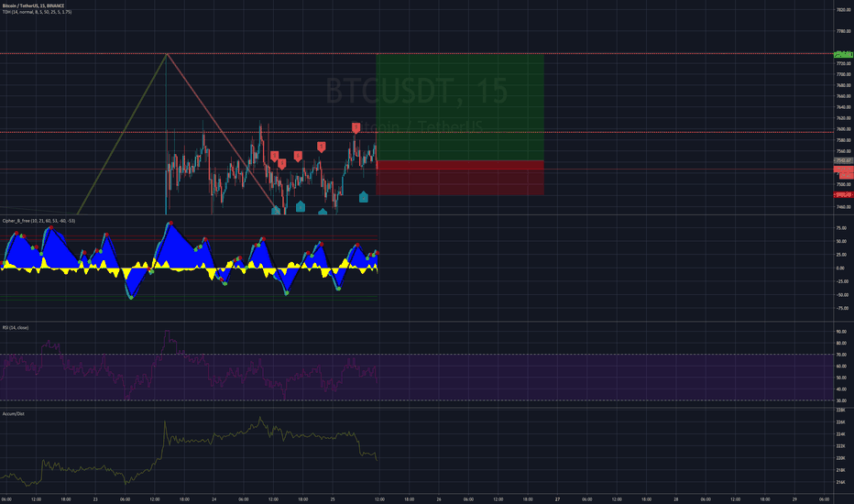
Task: Click the green take-profit price label on axis
Action: point(844,54)
